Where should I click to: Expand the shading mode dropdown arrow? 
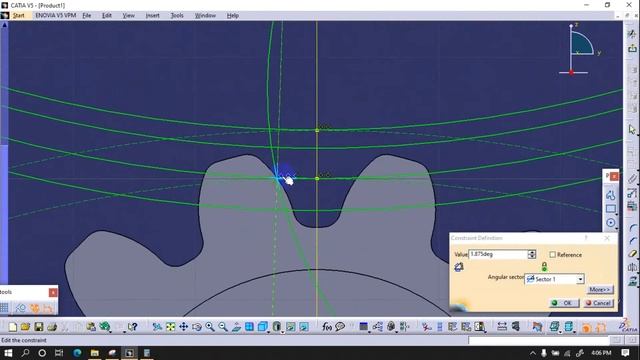[x=282, y=331]
